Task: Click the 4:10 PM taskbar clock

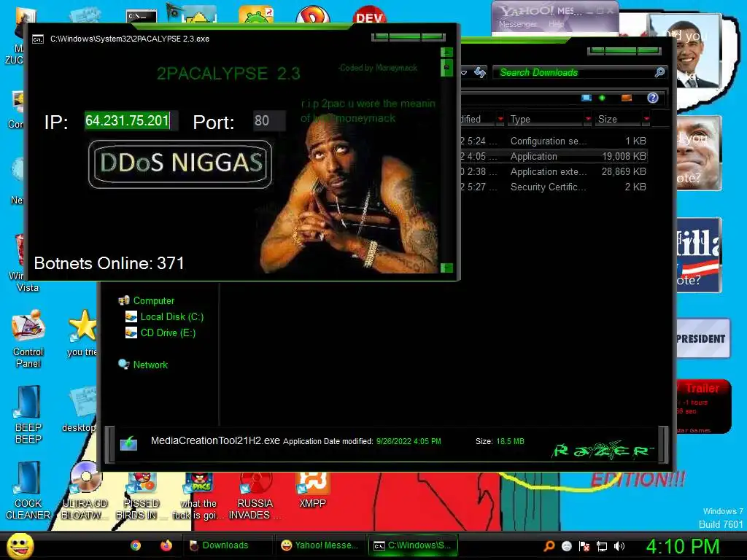Action: tap(682, 546)
